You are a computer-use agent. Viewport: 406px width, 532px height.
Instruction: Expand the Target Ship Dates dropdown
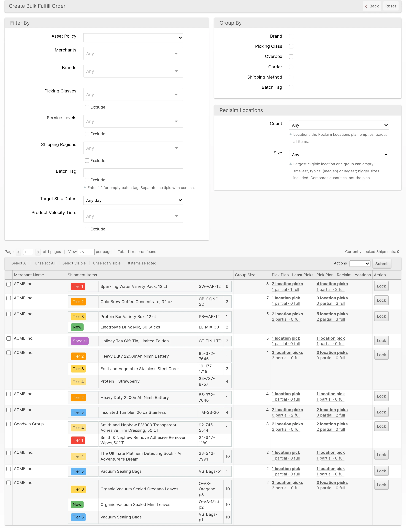tap(133, 200)
